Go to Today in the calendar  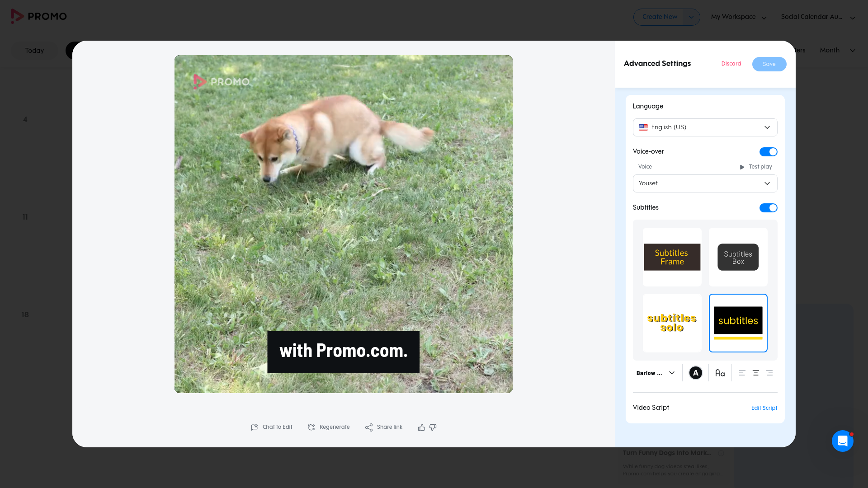click(x=34, y=51)
